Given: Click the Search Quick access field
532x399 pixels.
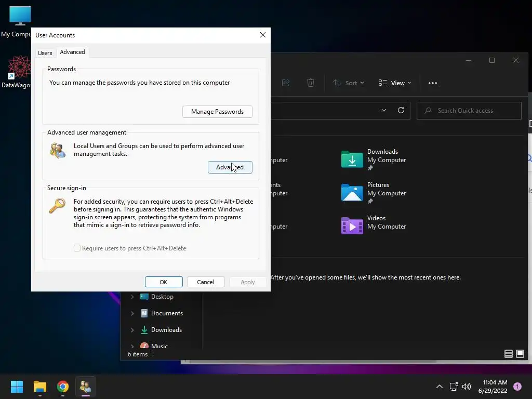Looking at the screenshot, I should pyautogui.click(x=469, y=111).
